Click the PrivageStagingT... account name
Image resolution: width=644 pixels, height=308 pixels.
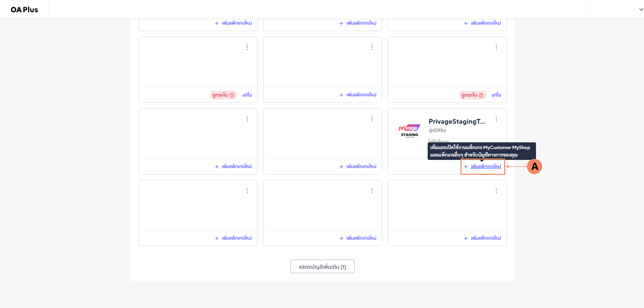[457, 121]
